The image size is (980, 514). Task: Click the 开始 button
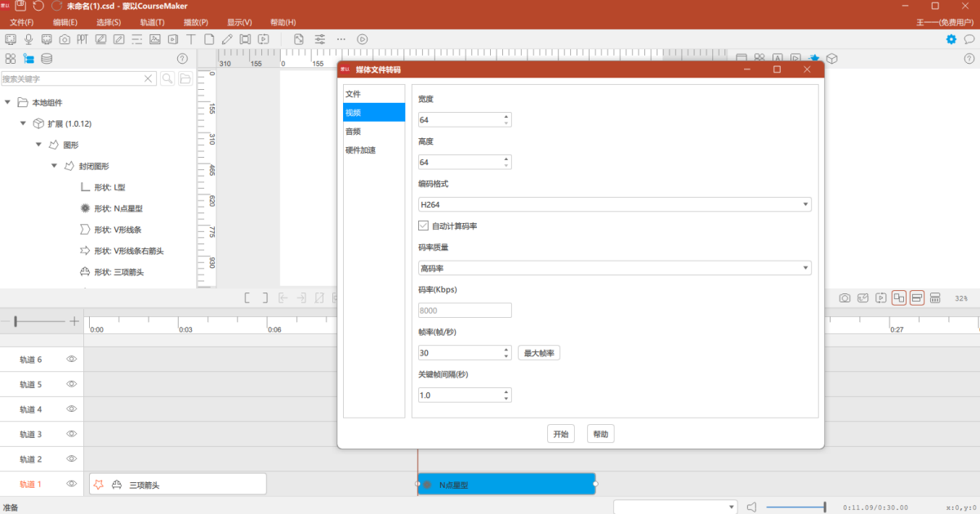coord(560,434)
